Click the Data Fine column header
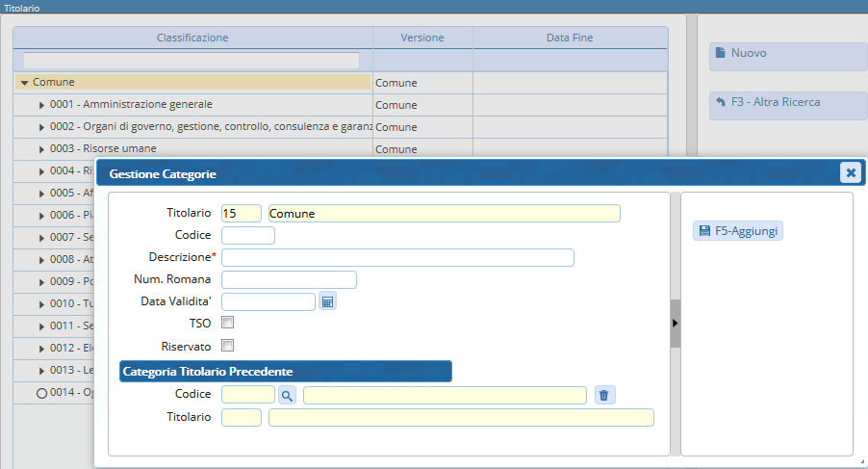 pyautogui.click(x=570, y=38)
